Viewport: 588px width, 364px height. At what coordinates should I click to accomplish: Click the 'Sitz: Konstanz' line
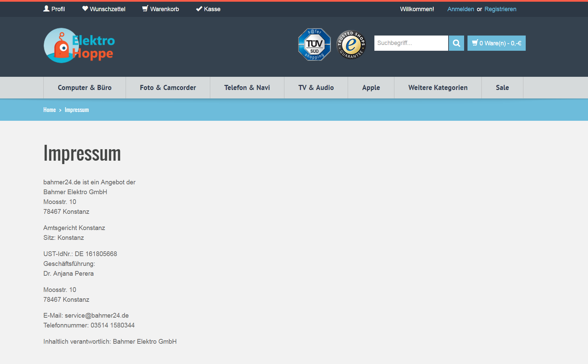(x=64, y=237)
